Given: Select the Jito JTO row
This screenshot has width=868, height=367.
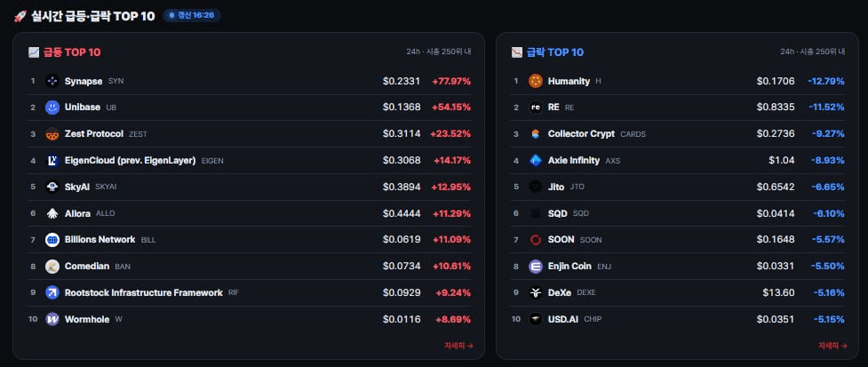Looking at the screenshot, I should click(x=680, y=187).
